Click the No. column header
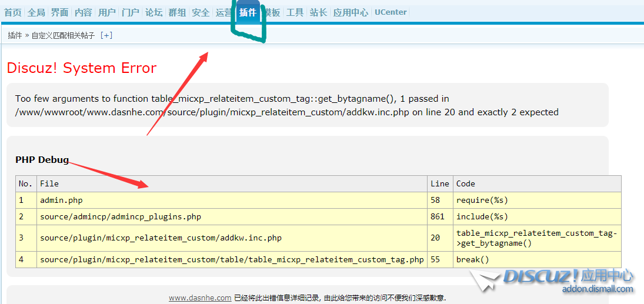Viewport: 644px width, 304px height. 26,183
